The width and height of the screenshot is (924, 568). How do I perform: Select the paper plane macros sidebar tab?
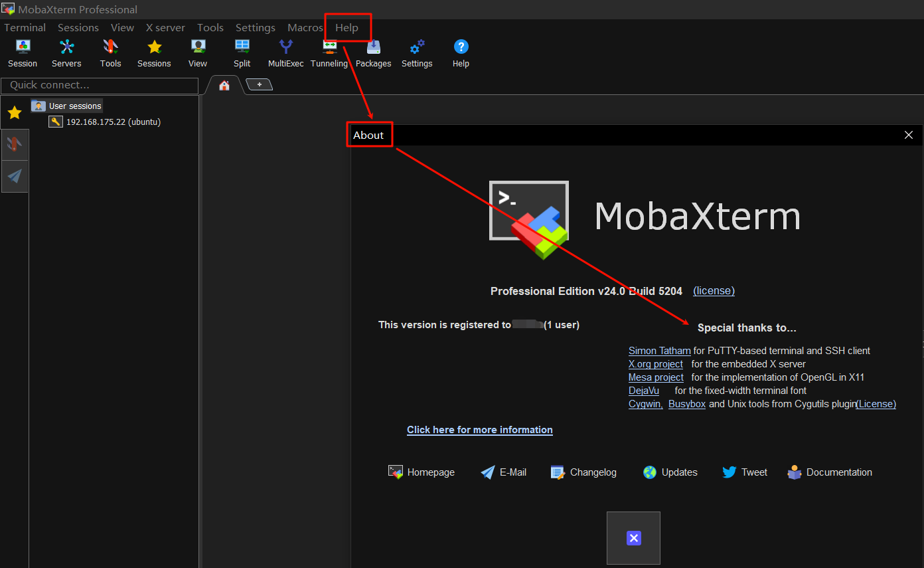click(15, 176)
